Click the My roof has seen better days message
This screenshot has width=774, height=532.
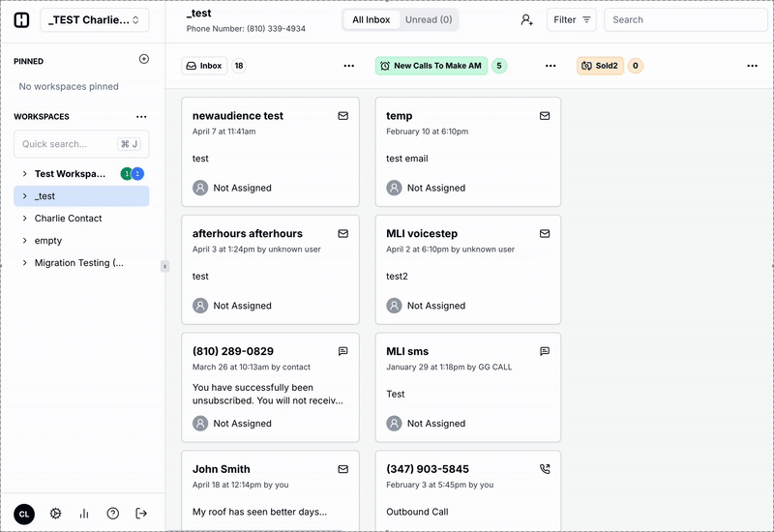coord(259,513)
